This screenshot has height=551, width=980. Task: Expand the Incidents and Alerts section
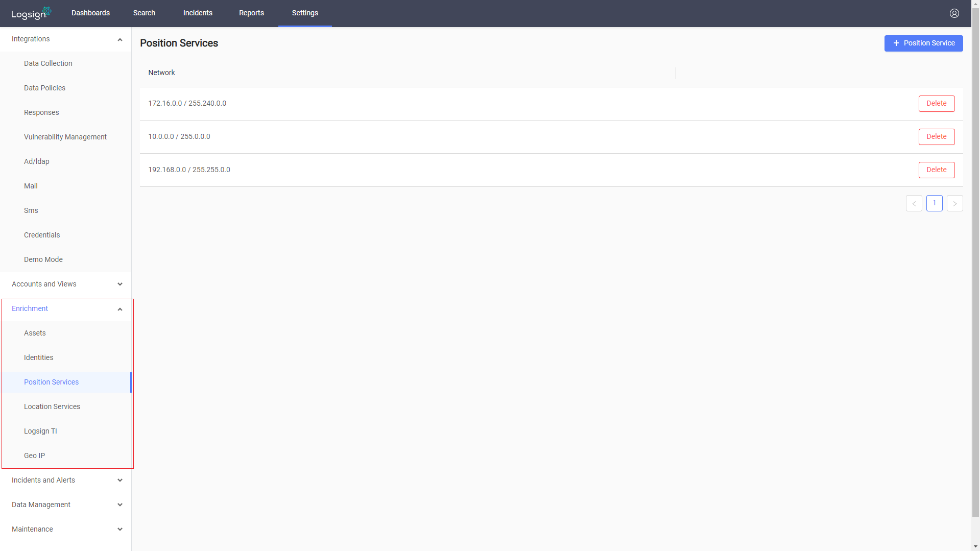tap(66, 481)
